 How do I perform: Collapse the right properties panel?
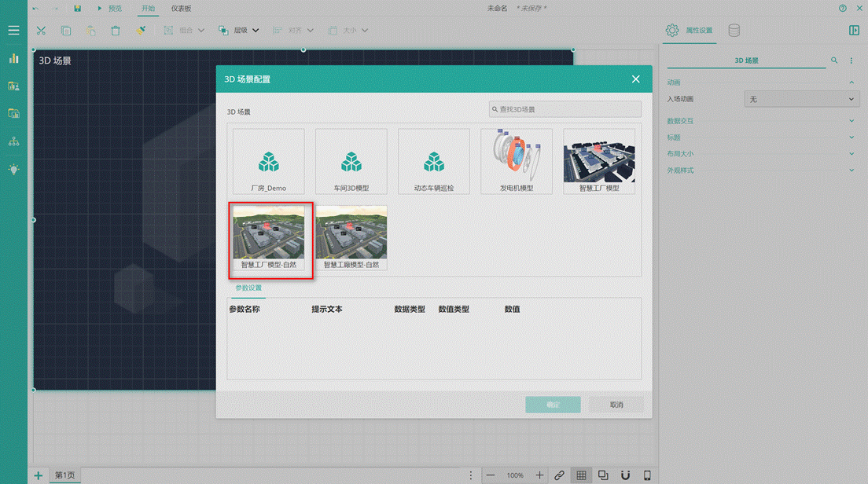(x=855, y=31)
